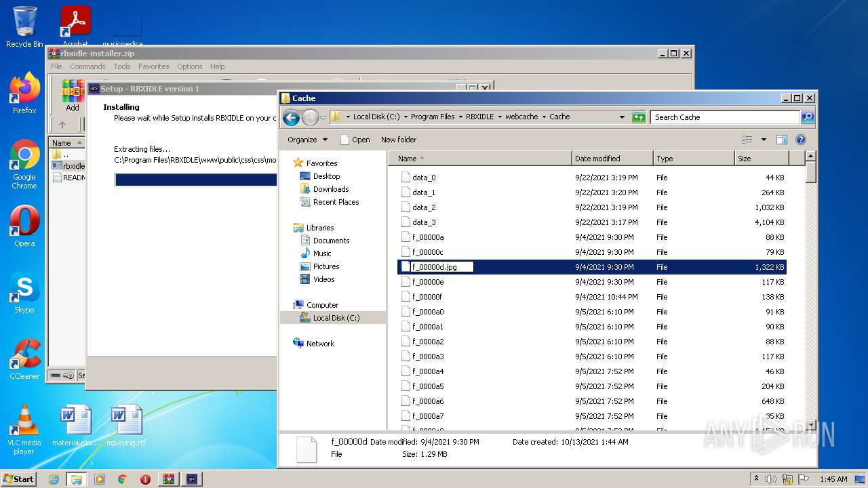This screenshot has height=488, width=868.
Task: Select the Recycle Bin icon
Action: coord(24,27)
